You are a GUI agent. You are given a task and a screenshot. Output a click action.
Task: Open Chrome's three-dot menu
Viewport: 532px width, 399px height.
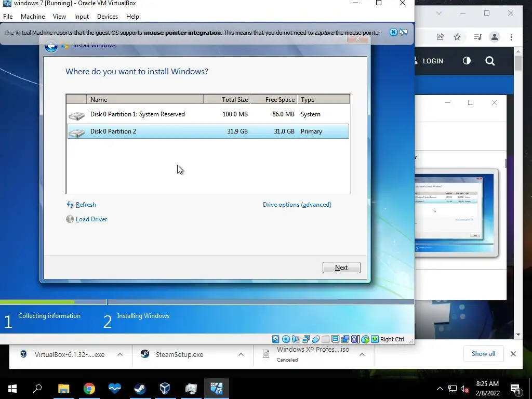coord(511,37)
